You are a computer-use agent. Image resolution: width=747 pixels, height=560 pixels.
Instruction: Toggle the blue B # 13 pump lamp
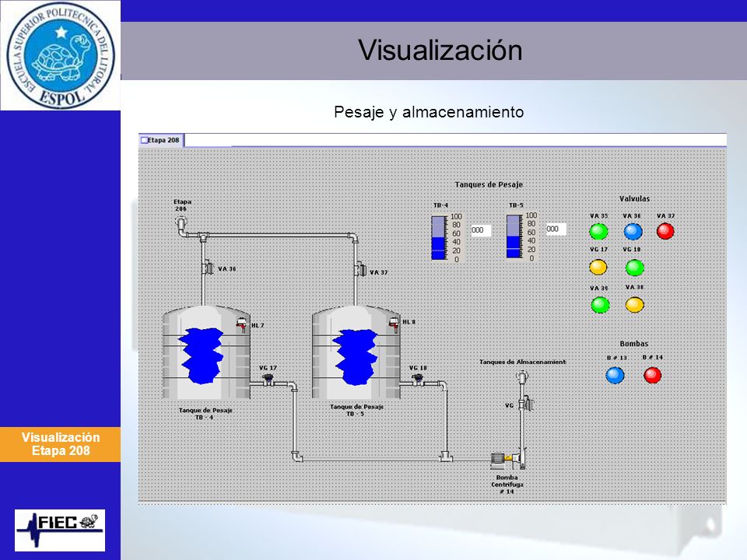pos(615,375)
